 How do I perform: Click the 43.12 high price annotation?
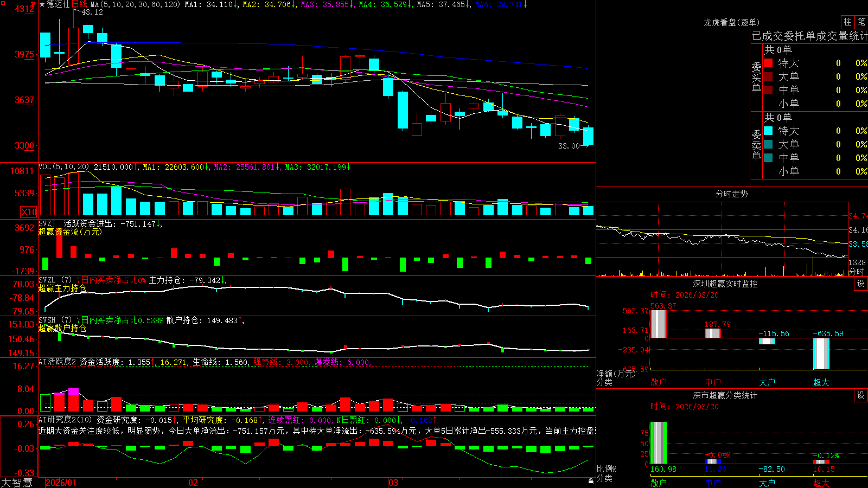click(x=92, y=12)
